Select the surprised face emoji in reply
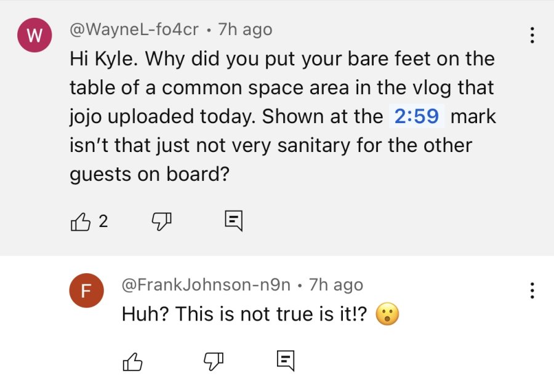This screenshot has width=554, height=392. tap(388, 314)
